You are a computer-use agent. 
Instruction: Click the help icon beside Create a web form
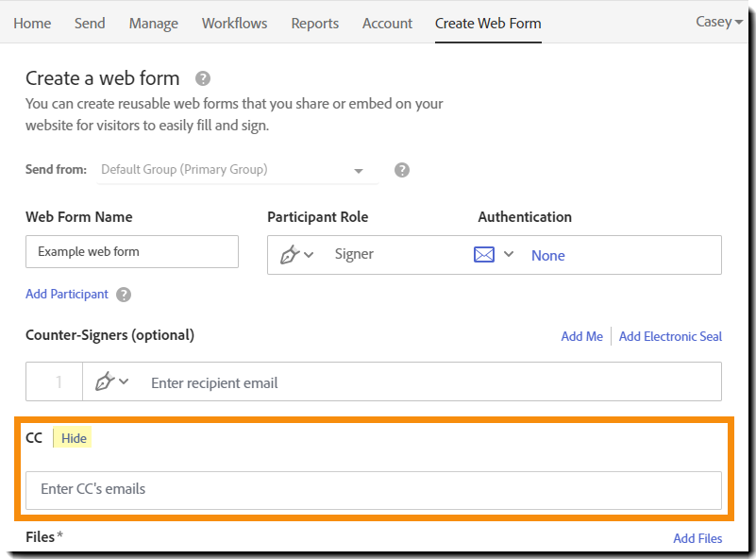tap(203, 78)
